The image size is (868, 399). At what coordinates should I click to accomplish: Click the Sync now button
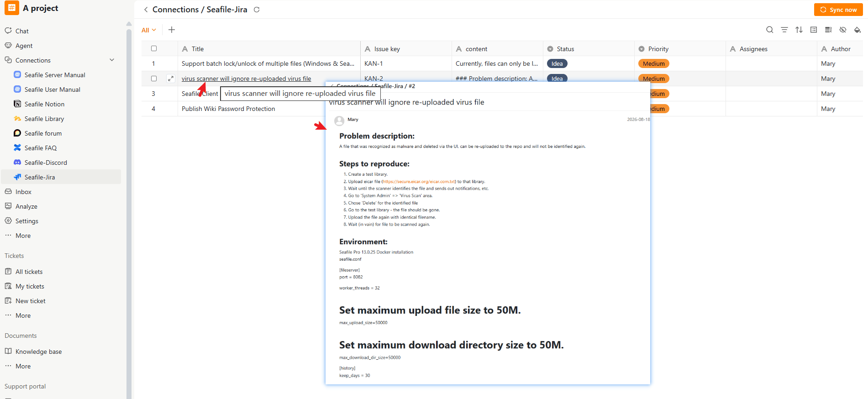pyautogui.click(x=838, y=10)
